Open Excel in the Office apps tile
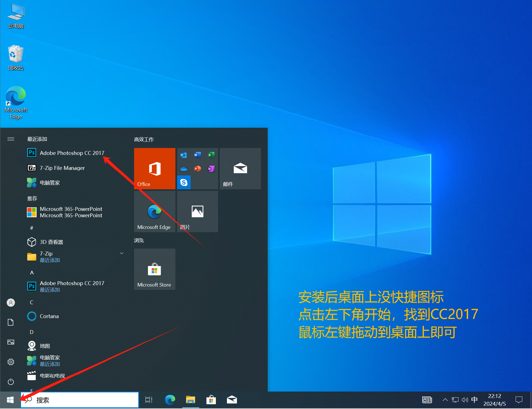Viewport: 532px width, 409px height. (211, 155)
